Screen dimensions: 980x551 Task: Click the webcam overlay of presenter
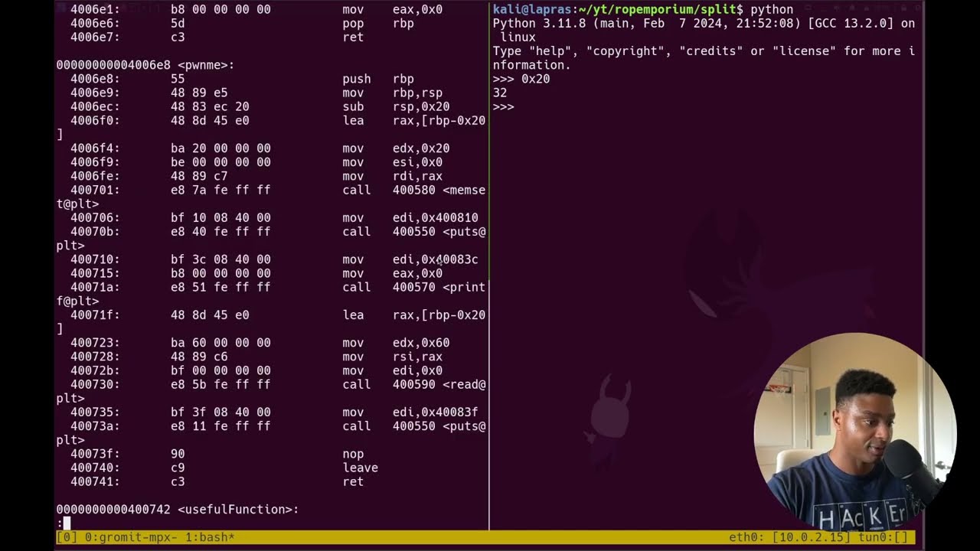(855, 432)
